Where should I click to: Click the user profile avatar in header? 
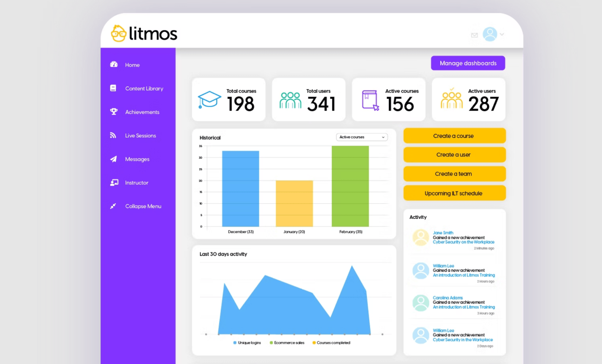click(490, 34)
